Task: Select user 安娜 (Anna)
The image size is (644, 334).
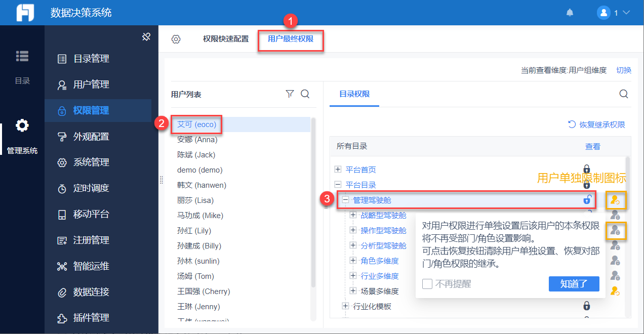Action: (x=197, y=139)
